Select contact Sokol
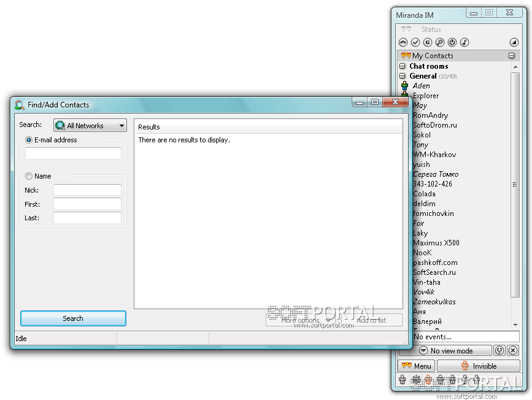The image size is (532, 400). click(422, 135)
